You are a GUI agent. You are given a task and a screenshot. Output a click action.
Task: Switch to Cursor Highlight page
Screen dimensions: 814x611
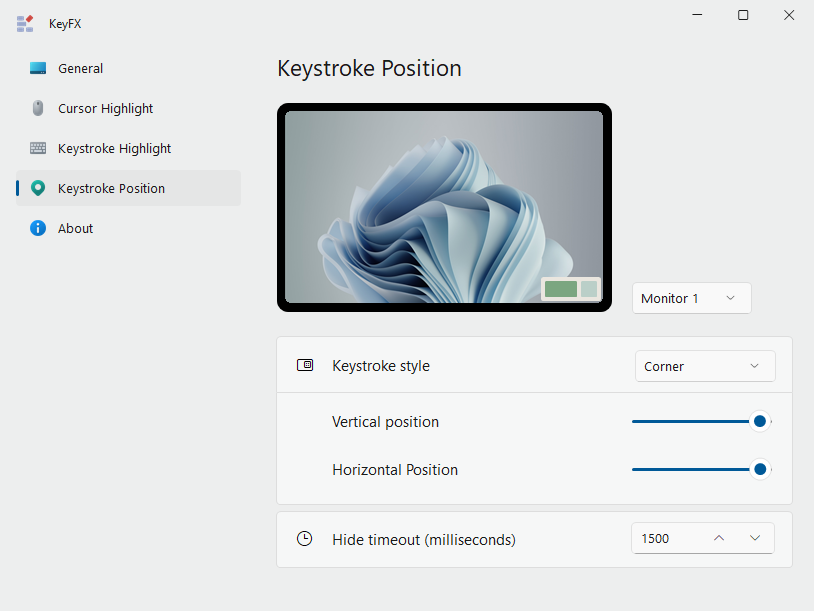click(x=106, y=109)
